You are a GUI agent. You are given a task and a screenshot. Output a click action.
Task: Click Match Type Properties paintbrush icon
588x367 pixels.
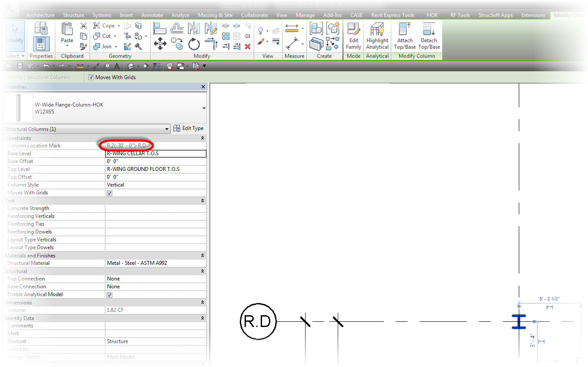coord(84,47)
